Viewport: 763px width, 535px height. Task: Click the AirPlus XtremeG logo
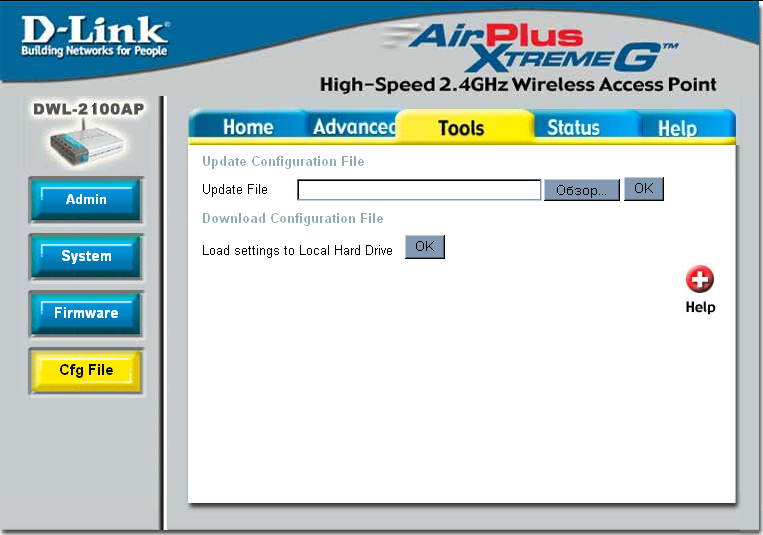click(x=530, y=47)
